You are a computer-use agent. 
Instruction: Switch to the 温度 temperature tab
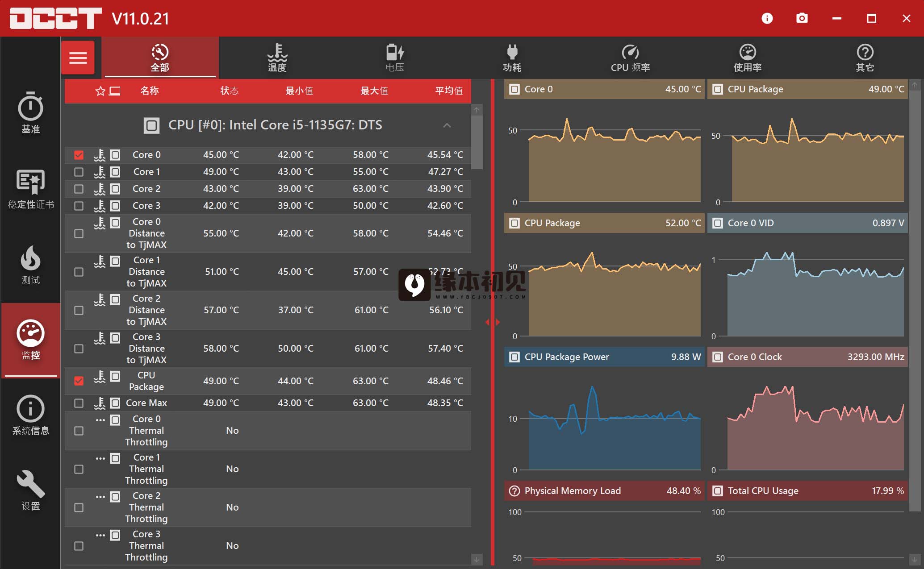pos(277,58)
